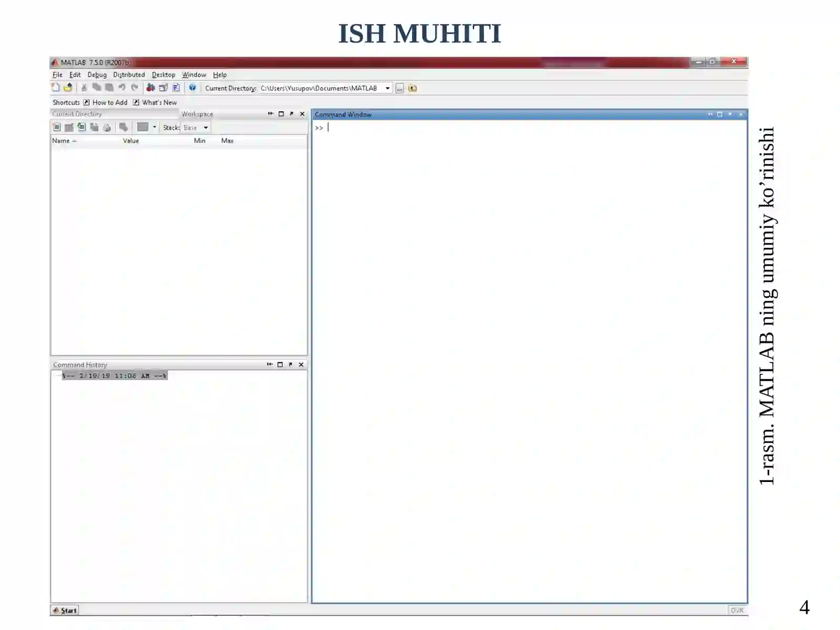
Task: Close the Workspace panel
Action: click(302, 113)
